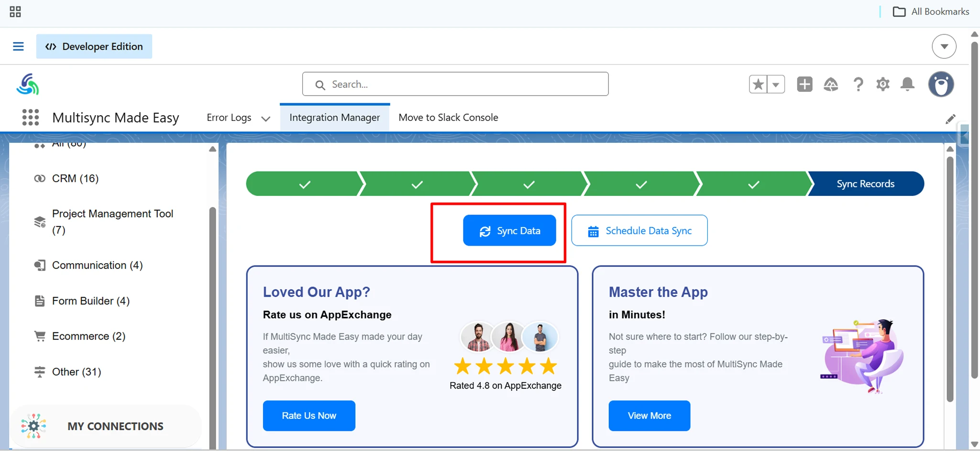Screen dimensions: 980x451
Task: Click the page scrollbar up arrow
Action: click(x=974, y=34)
